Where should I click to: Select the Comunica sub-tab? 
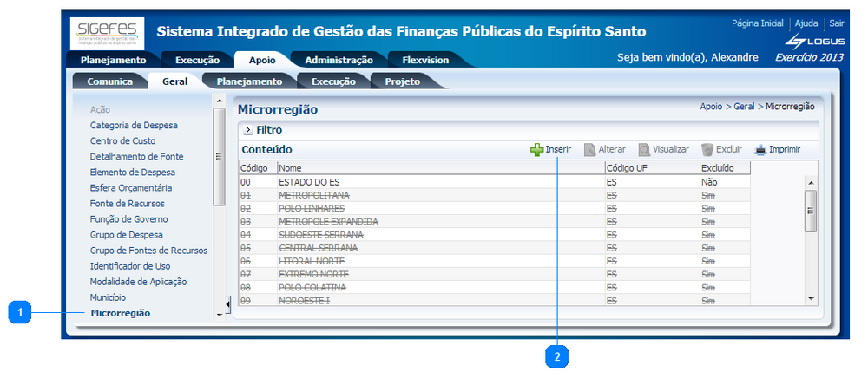pos(109,81)
